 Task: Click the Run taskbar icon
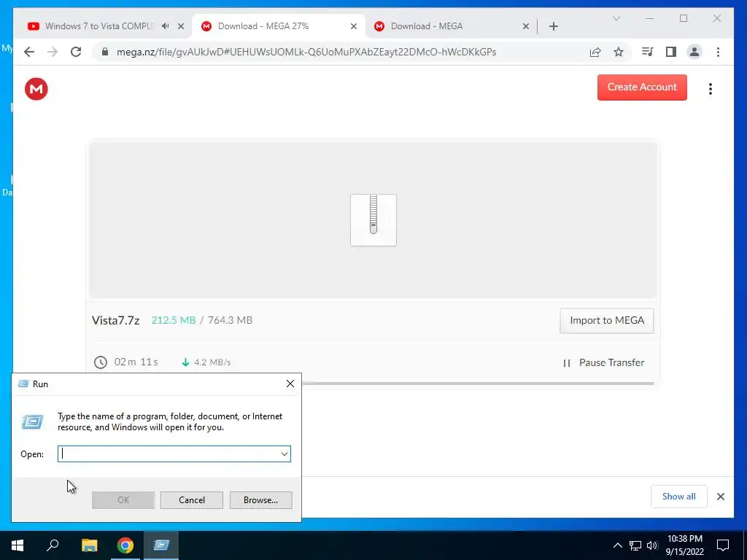tap(161, 545)
